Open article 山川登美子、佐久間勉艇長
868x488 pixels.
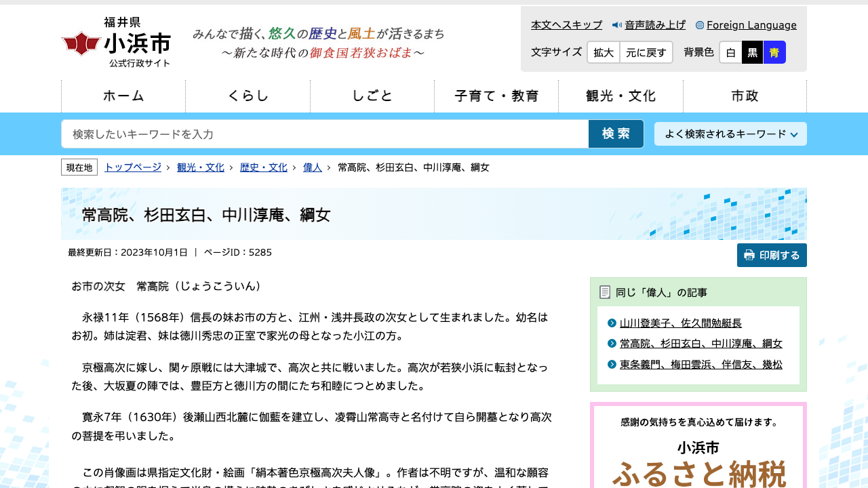681,323
